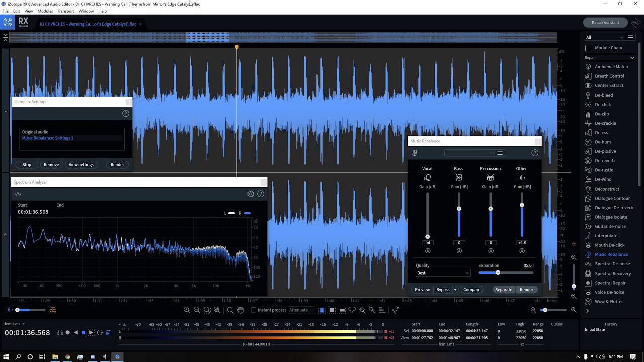Open the Mouth De-click module
This screenshot has height=362, width=644.
[x=604, y=245]
